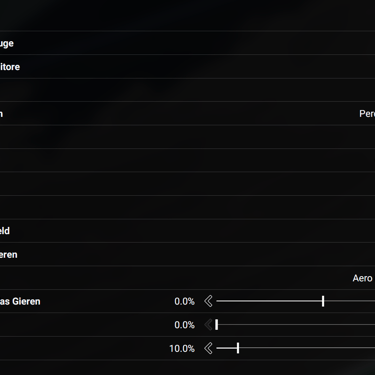Click the middle 0.0% slider track
The width and height of the screenshot is (375, 375).
pos(297,325)
